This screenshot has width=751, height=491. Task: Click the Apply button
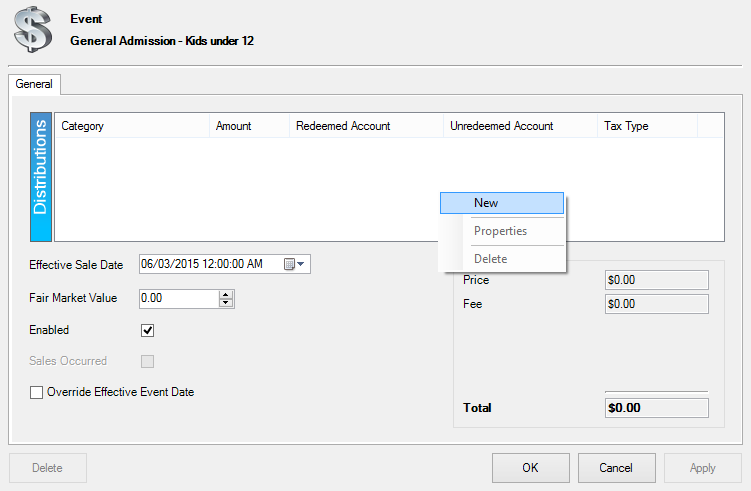[703, 468]
